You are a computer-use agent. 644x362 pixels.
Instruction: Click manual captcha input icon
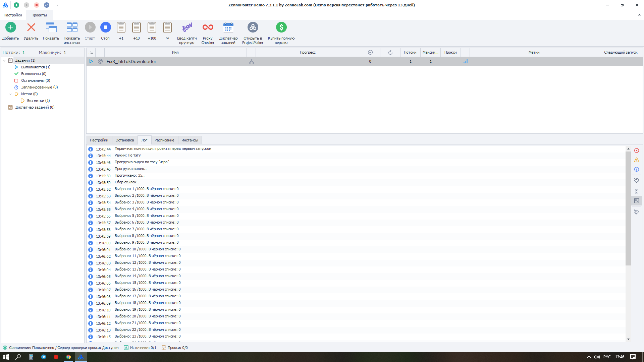coord(187,27)
